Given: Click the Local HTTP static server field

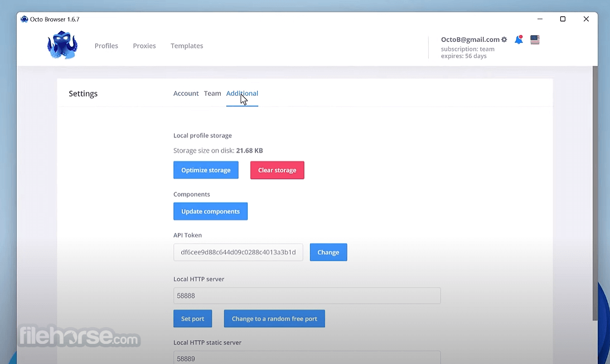Looking at the screenshot, I should [x=307, y=358].
